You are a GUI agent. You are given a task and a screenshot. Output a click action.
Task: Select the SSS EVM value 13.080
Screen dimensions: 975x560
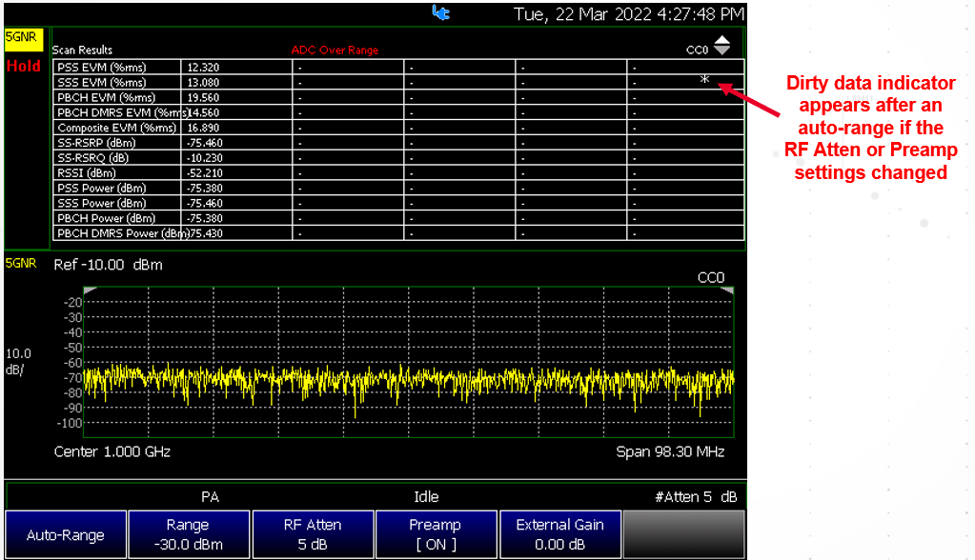tap(203, 83)
